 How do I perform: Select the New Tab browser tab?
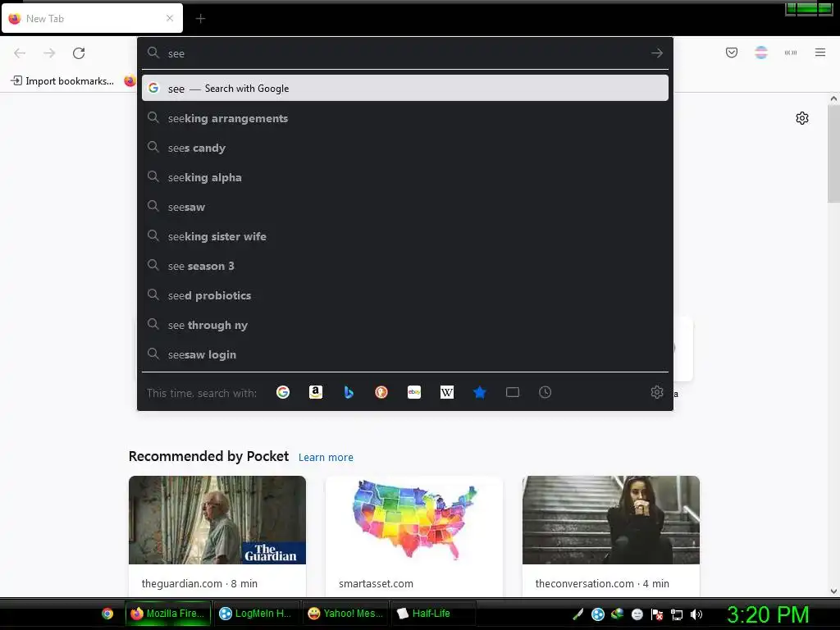[x=92, y=18]
